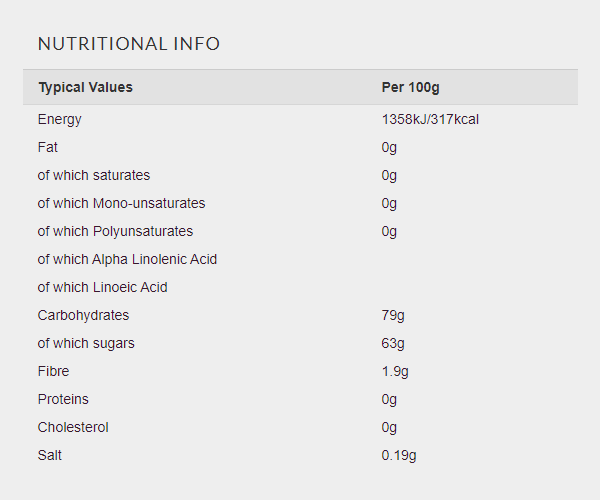Select the Proteins row label
This screenshot has width=600, height=500.
point(63,399)
